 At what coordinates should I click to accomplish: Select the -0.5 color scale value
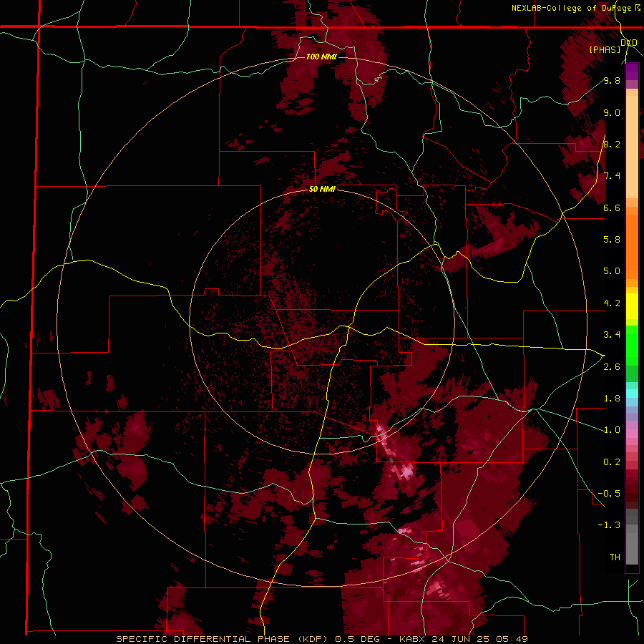(609, 494)
